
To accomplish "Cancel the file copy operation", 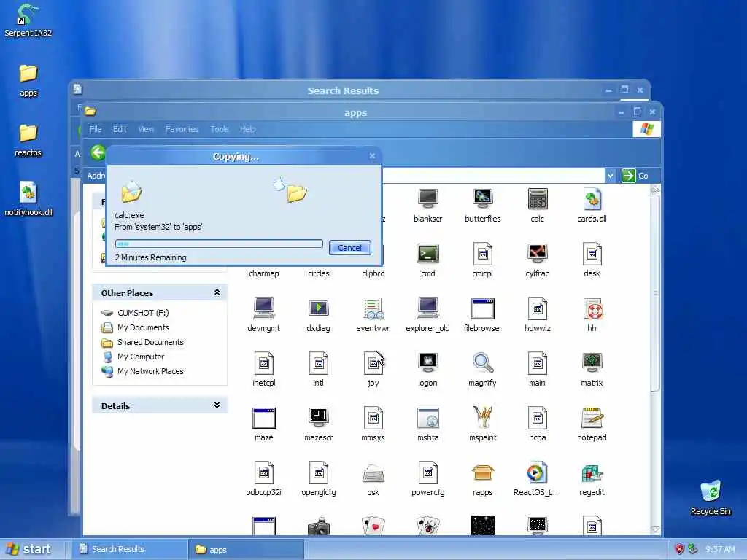I will tap(349, 248).
